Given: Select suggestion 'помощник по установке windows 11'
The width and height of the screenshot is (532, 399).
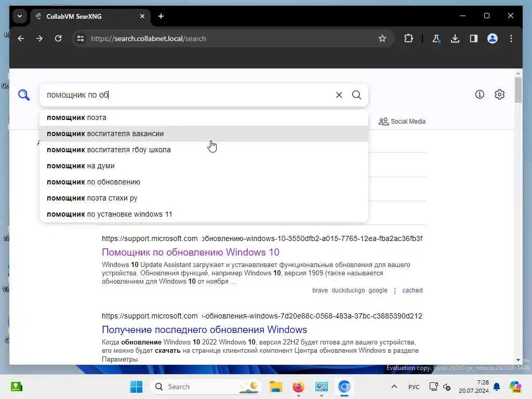Looking at the screenshot, I should click(204, 215).
